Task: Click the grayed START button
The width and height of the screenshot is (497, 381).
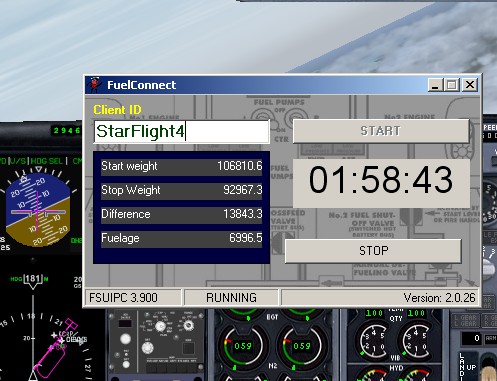Action: (x=381, y=131)
